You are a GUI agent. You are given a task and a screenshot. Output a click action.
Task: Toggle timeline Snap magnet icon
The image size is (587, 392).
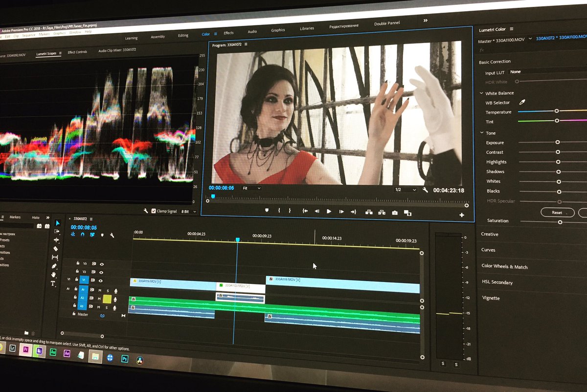tap(82, 235)
